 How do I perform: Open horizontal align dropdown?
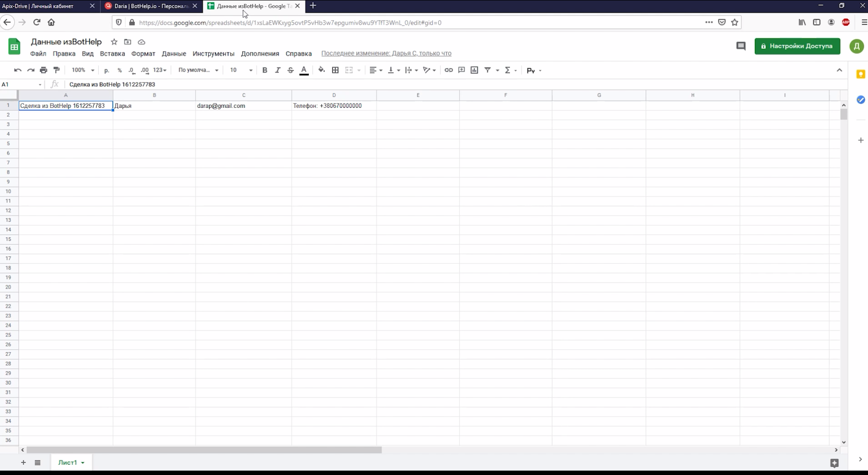[x=376, y=70]
